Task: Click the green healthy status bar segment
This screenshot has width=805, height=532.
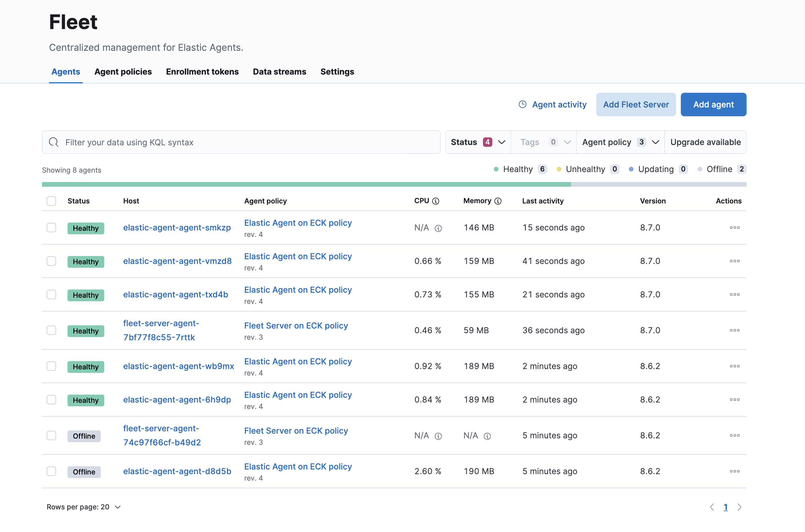Action: [x=305, y=184]
